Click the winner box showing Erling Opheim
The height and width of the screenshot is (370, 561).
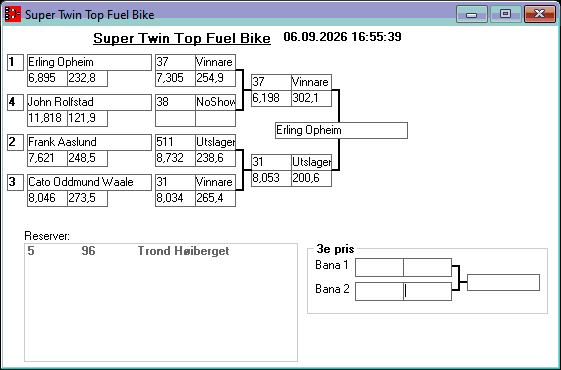point(341,130)
